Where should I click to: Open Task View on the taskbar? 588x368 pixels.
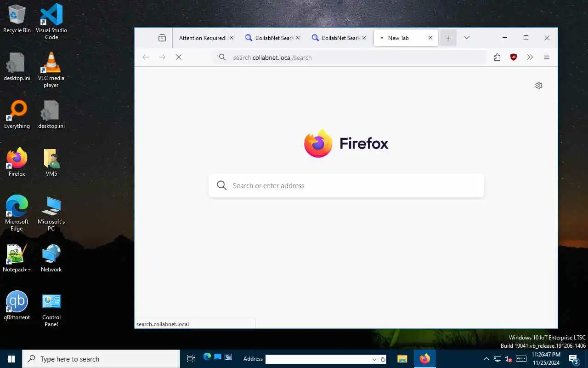[191, 359]
